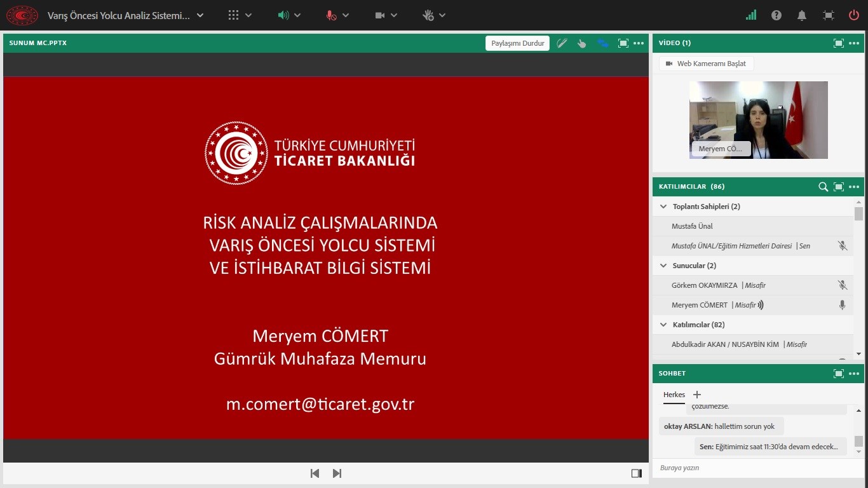Search participants with the magnifier icon
The height and width of the screenshot is (488, 868).
coord(823,187)
